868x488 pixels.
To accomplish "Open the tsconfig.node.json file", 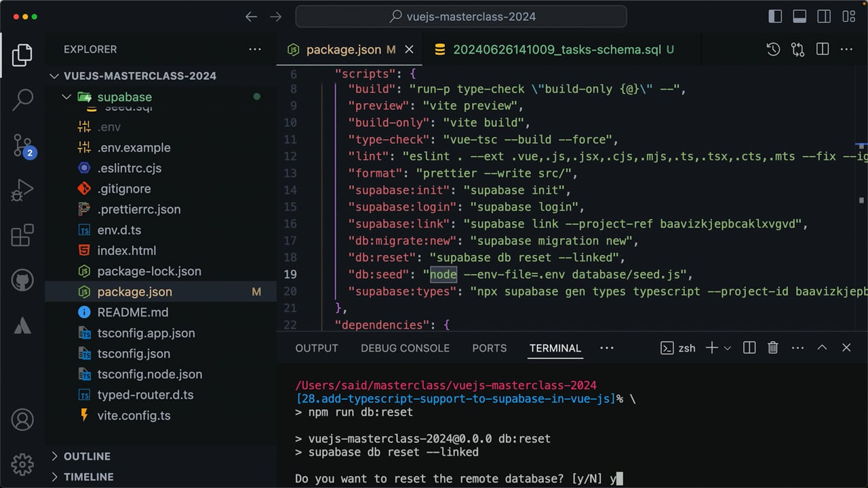I will point(161,374).
